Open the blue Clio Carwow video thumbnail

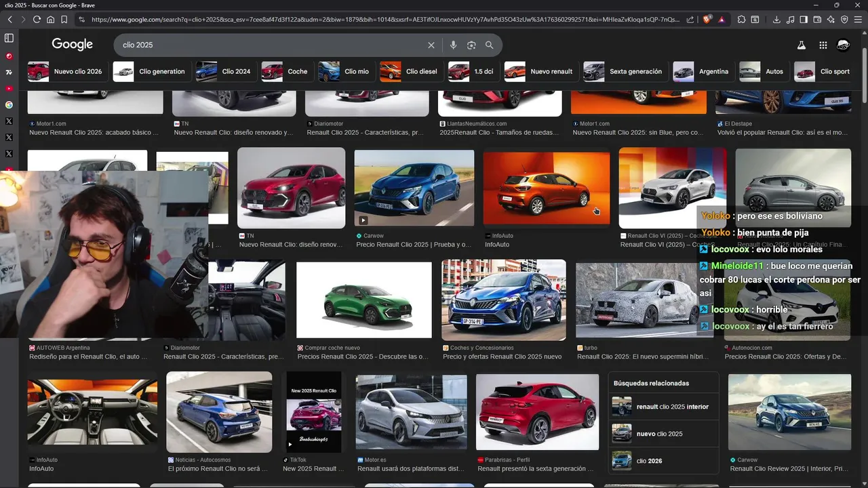pyautogui.click(x=414, y=188)
